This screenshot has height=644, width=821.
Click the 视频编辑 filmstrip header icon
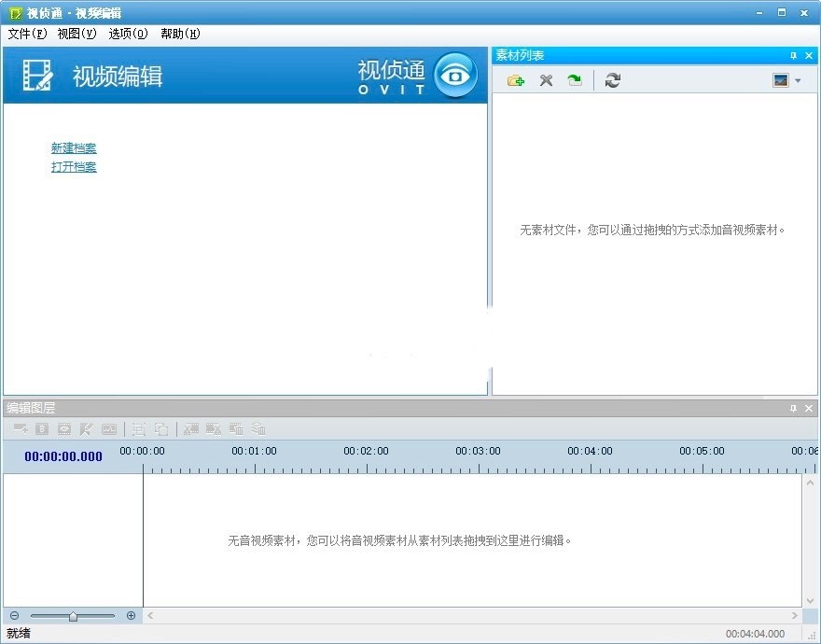coord(37,75)
